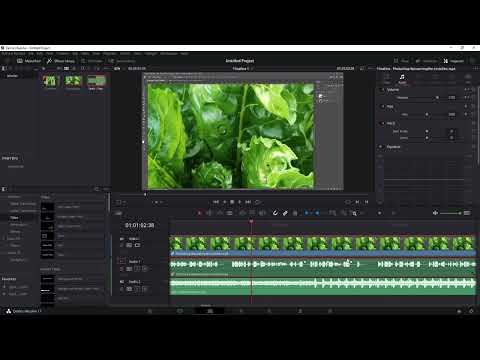Screen dimensions: 480x360
Task: Click the timeline custom zoom magnifier icon
Action: coord(354,213)
